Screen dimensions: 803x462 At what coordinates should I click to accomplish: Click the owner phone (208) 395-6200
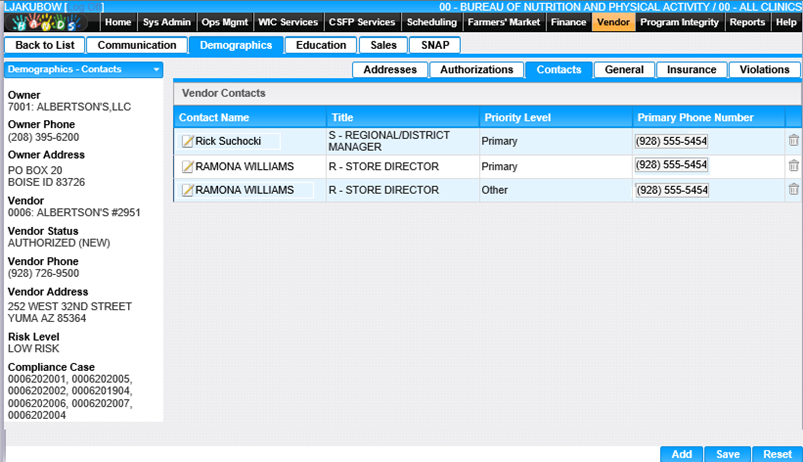point(44,137)
